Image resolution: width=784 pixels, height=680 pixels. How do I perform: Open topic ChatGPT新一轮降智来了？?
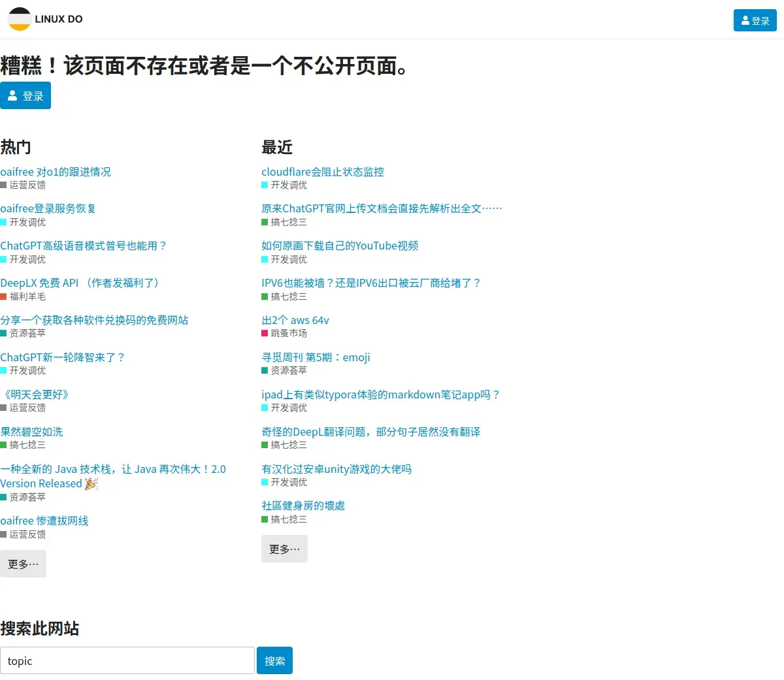tap(63, 357)
